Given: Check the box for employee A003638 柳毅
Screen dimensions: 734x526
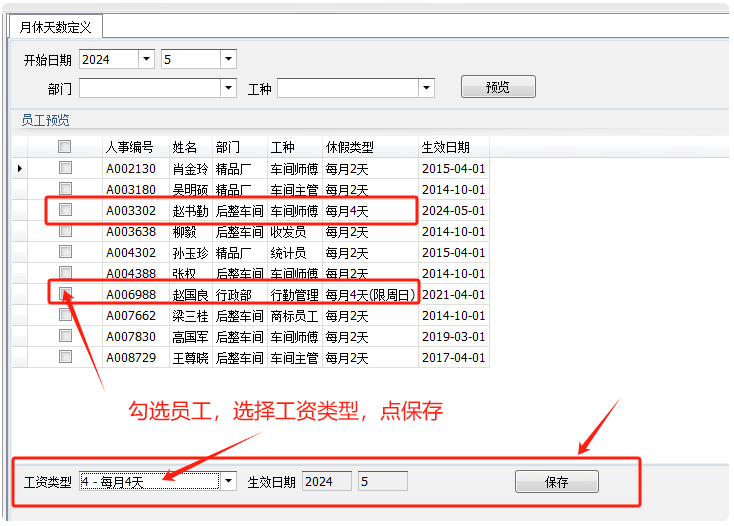Looking at the screenshot, I should pyautogui.click(x=65, y=231).
